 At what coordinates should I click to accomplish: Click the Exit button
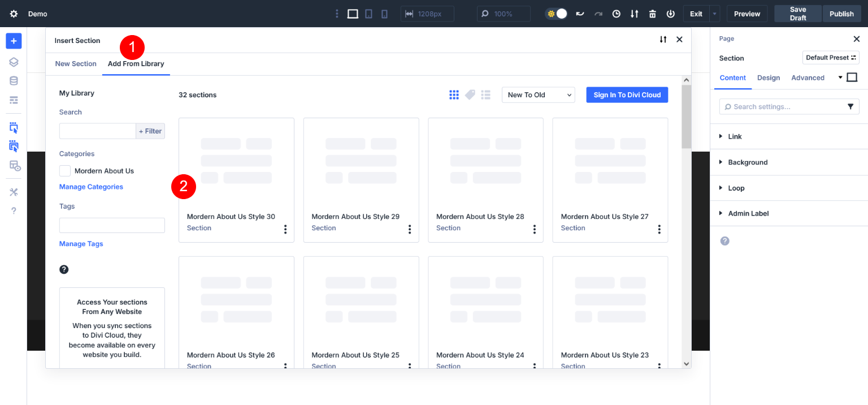tap(696, 14)
